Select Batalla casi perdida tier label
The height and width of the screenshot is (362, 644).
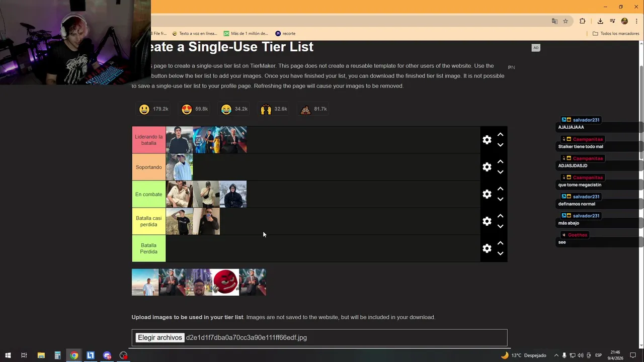pos(149,221)
